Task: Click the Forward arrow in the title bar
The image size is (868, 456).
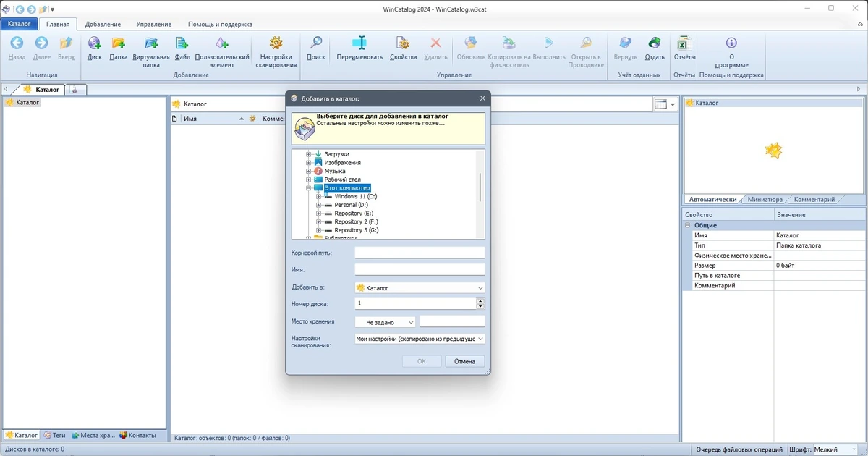Action: (x=31, y=9)
